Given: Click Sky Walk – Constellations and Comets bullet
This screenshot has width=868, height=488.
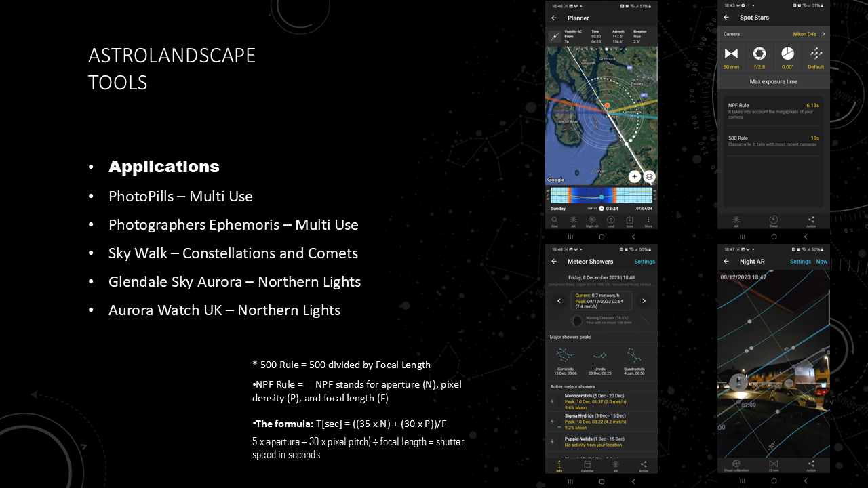Looking at the screenshot, I should [233, 253].
